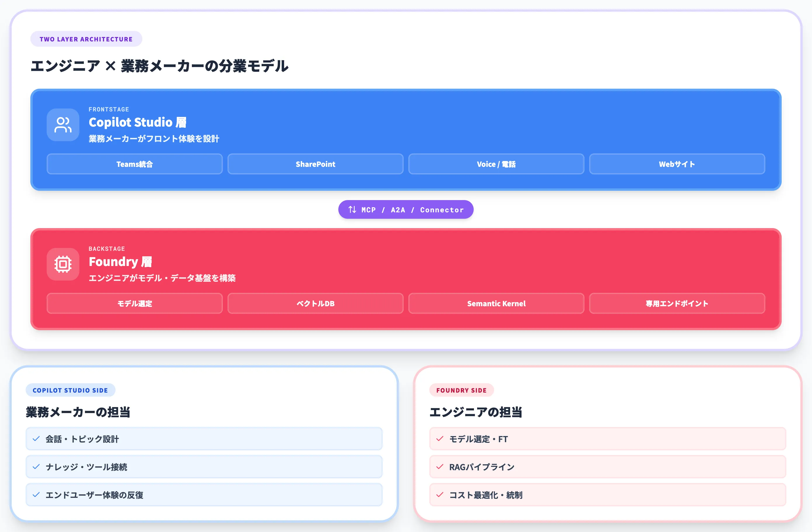Click the エンドユーザー体験の反復 list row
The width and height of the screenshot is (812, 532).
[x=204, y=495]
